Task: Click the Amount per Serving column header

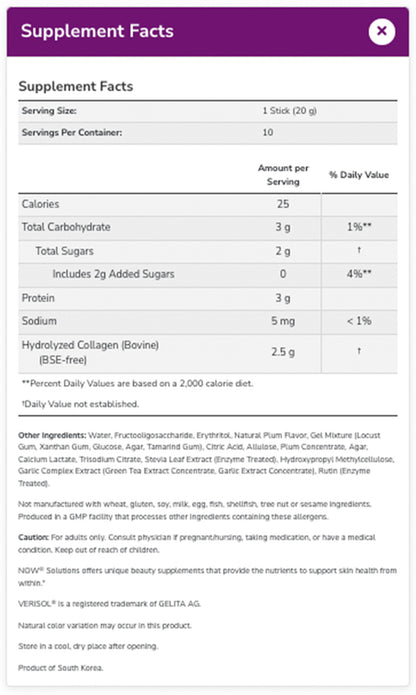Action: point(283,175)
